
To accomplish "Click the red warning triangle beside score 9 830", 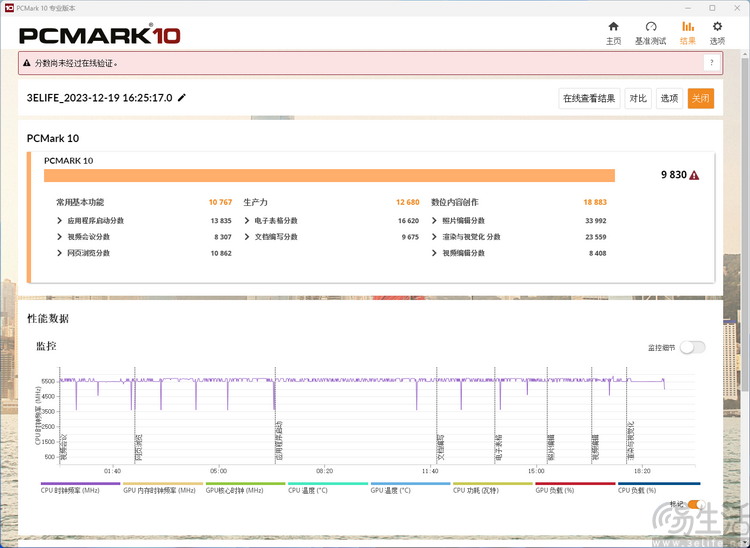I will click(694, 175).
